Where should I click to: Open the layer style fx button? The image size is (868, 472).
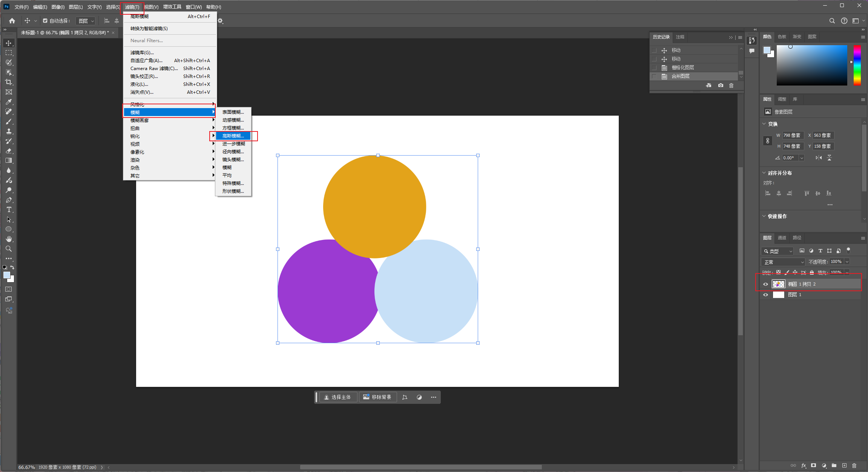coord(804,465)
